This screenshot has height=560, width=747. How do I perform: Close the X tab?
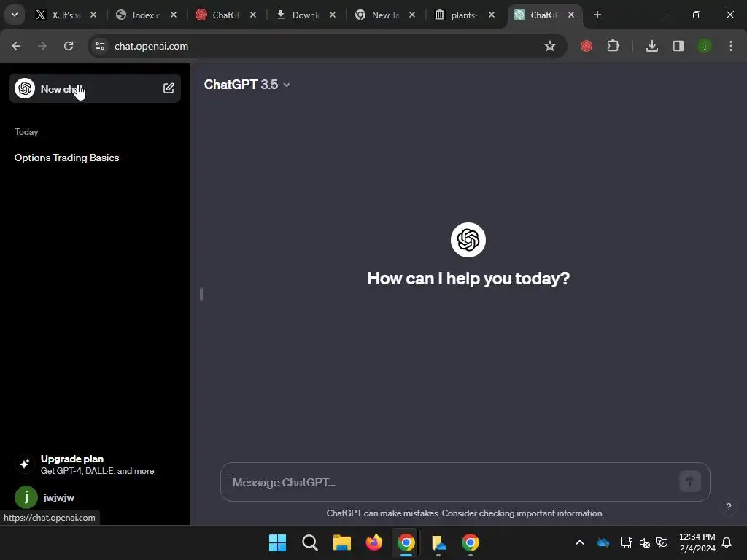[94, 15]
